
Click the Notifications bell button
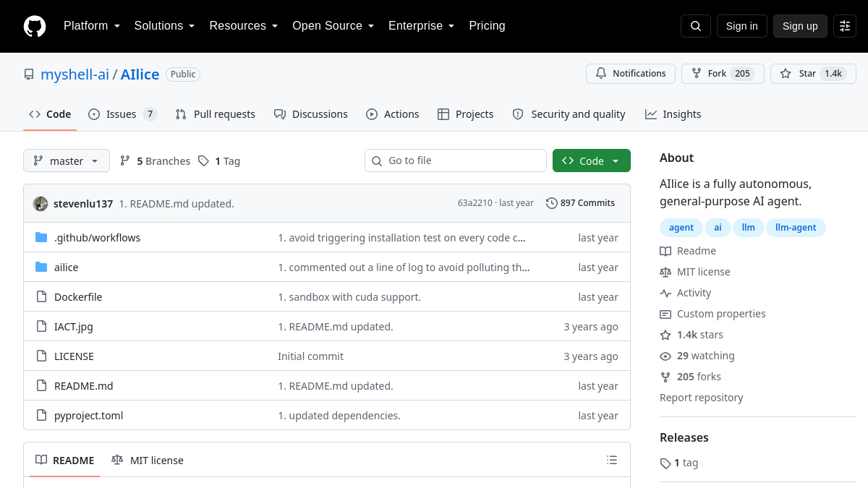pos(631,74)
